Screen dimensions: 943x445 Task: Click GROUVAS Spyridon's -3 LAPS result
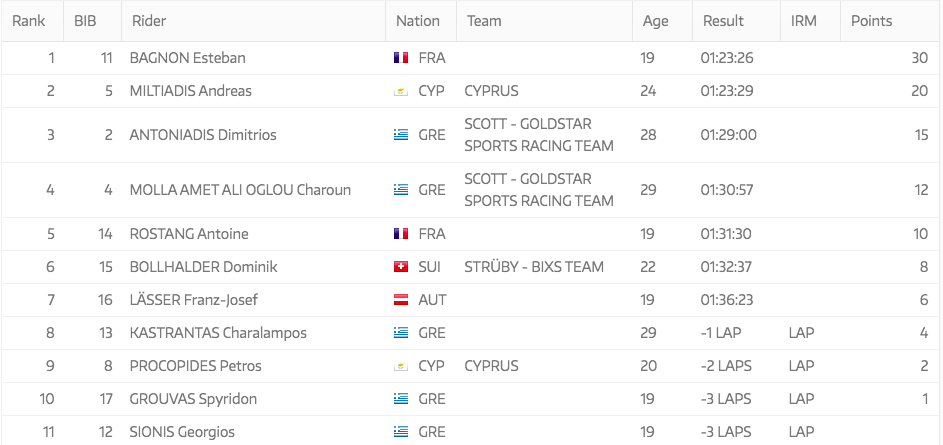point(728,399)
